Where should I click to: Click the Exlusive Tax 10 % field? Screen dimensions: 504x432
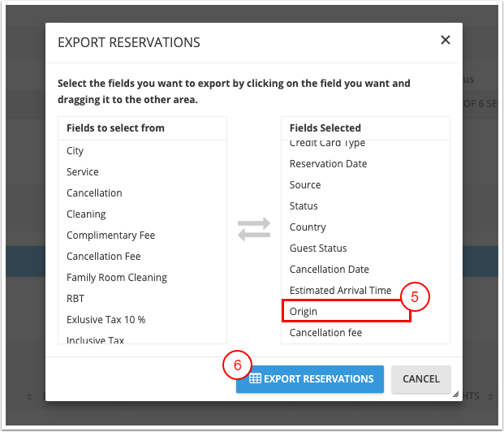pos(106,320)
